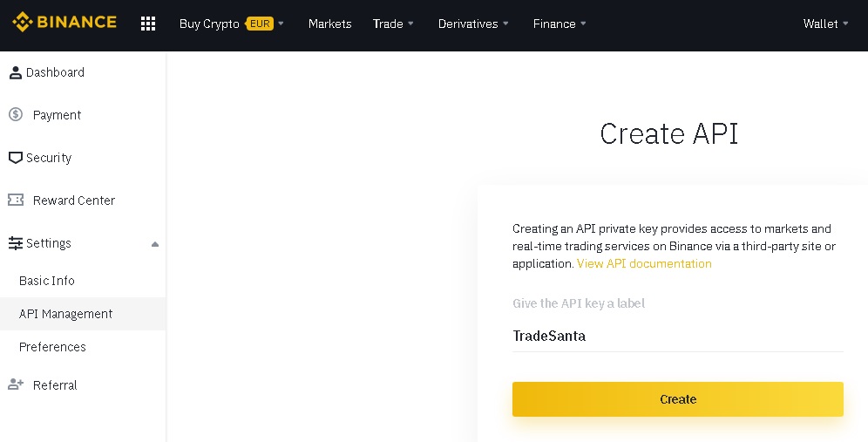Click the Reward Center ticket icon
868x442 pixels.
16,200
